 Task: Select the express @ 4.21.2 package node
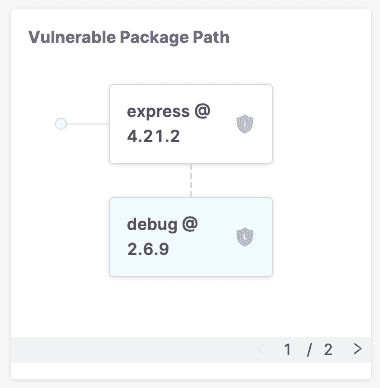click(191, 124)
